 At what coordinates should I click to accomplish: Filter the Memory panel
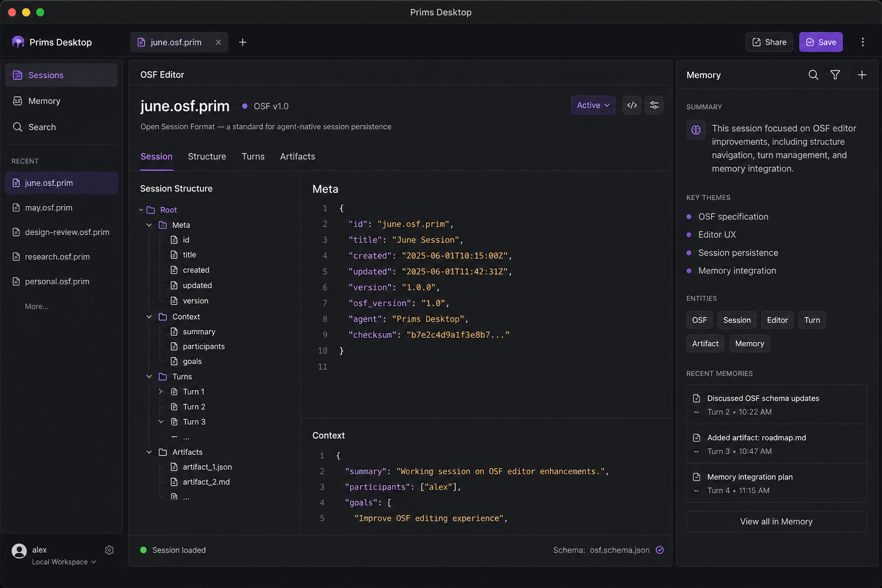click(x=835, y=75)
